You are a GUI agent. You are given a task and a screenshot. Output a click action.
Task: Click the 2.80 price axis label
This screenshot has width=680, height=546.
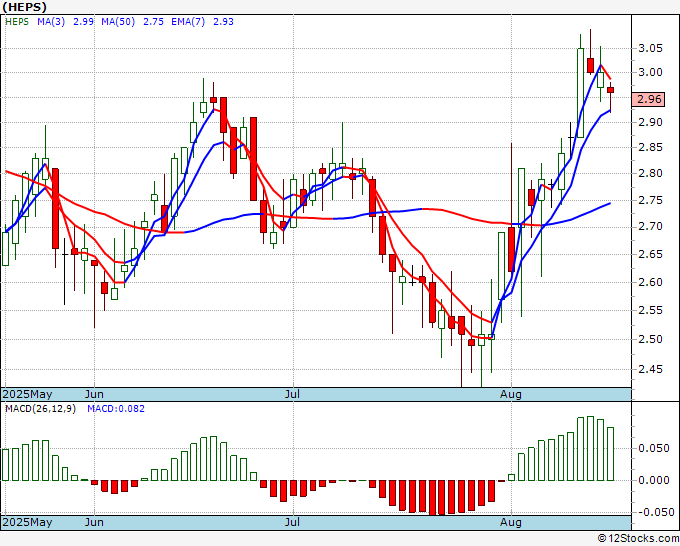click(x=651, y=173)
